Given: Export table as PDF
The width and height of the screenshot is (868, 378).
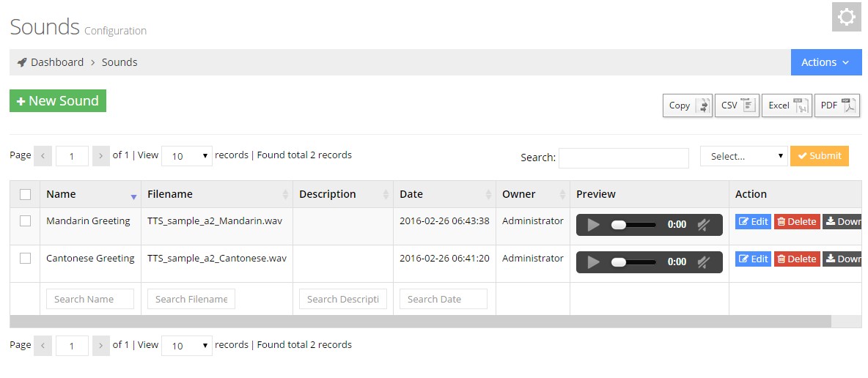Looking at the screenshot, I should pos(836,105).
